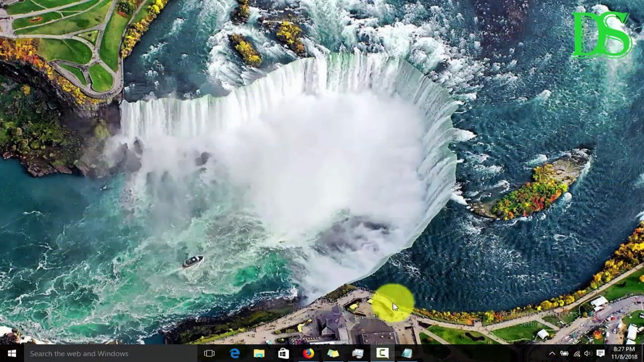
Task: Open the clock showing 8:27 PM
Action: [624, 353]
